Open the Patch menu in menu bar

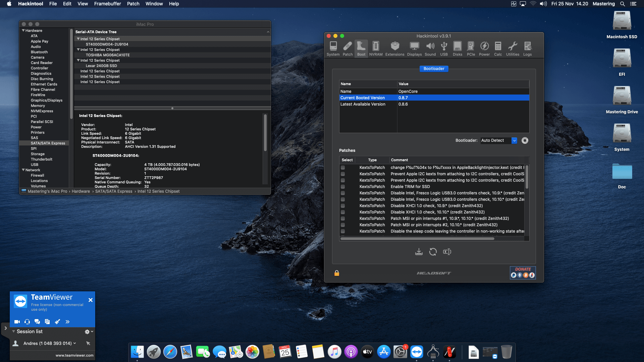[133, 4]
